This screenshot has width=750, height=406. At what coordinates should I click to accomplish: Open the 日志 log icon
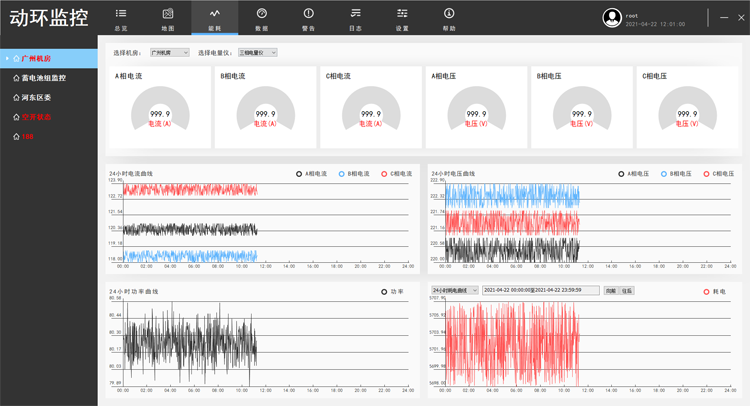[x=355, y=14]
